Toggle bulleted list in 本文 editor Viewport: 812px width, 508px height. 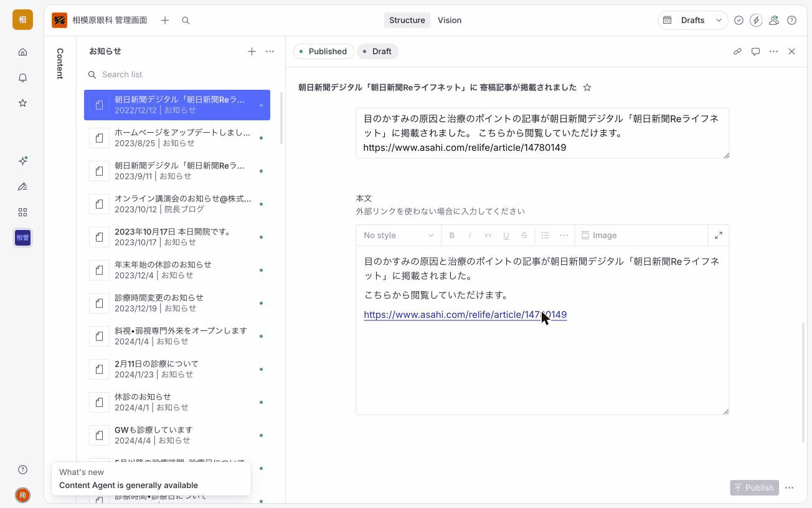coord(545,235)
